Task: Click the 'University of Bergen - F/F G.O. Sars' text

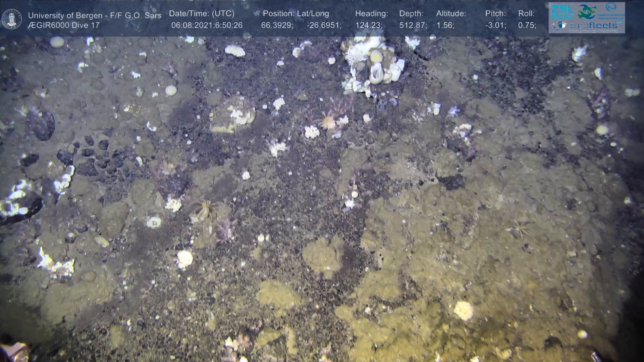Action: coord(95,15)
